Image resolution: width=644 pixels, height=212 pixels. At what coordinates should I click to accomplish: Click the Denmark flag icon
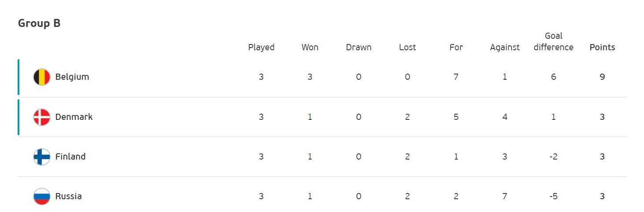click(x=42, y=117)
